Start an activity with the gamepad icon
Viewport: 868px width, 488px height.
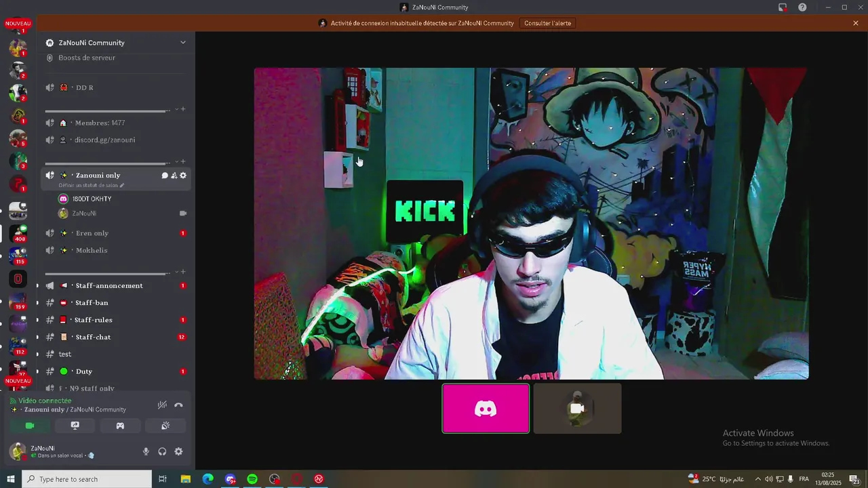tap(120, 426)
